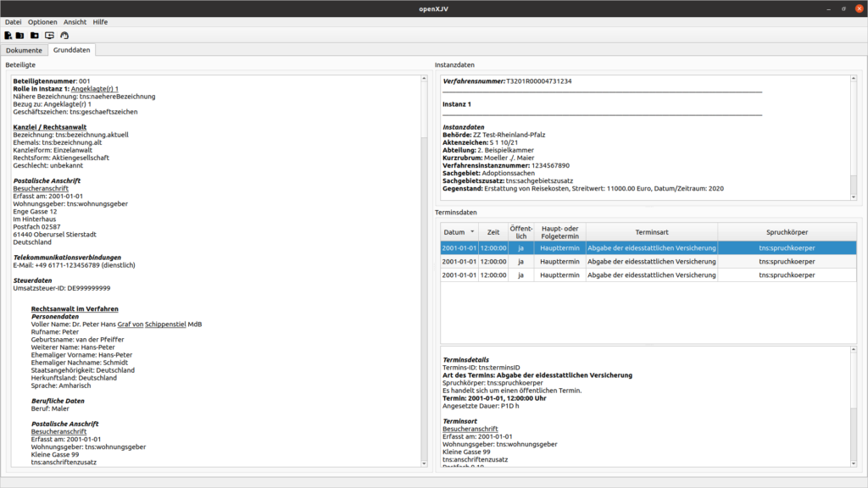868x488 pixels.
Task: Click the Öffentlich column header
Action: [521, 232]
